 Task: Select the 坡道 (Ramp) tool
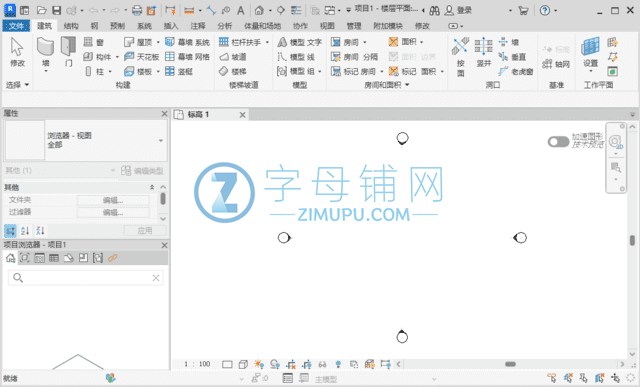coord(233,56)
